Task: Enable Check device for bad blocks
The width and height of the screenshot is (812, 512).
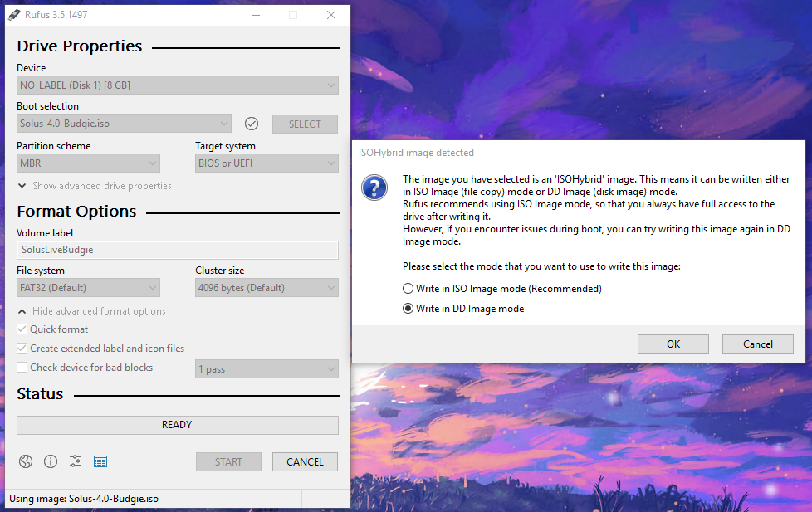Action: [22, 368]
